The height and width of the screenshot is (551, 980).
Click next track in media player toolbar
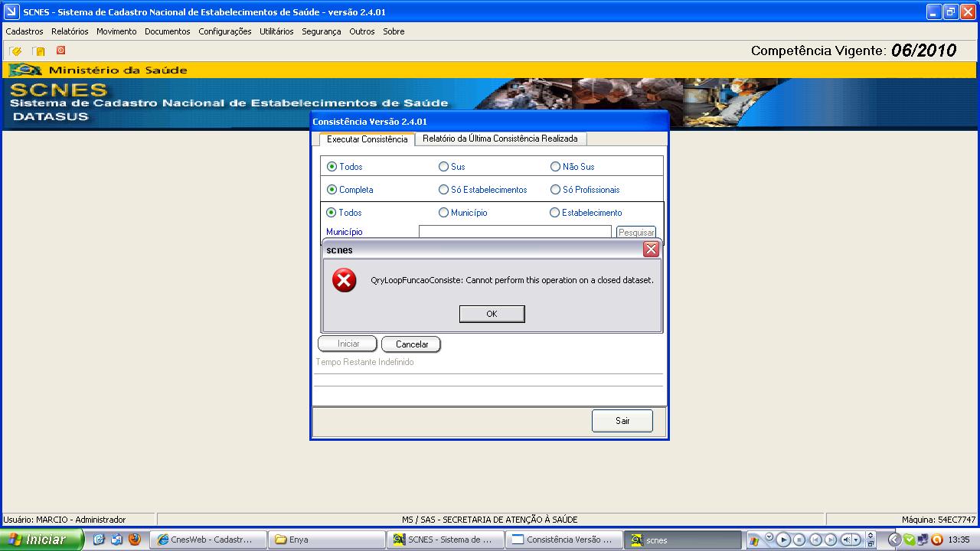[x=831, y=540]
